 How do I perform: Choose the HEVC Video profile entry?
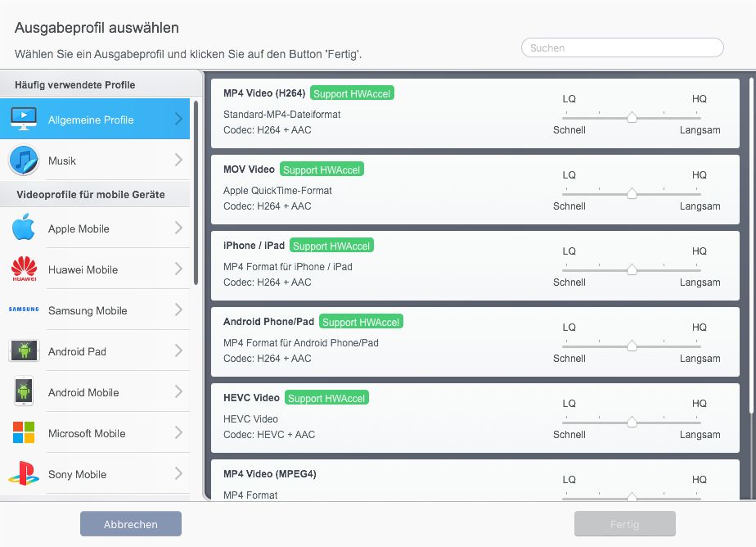(x=475, y=418)
